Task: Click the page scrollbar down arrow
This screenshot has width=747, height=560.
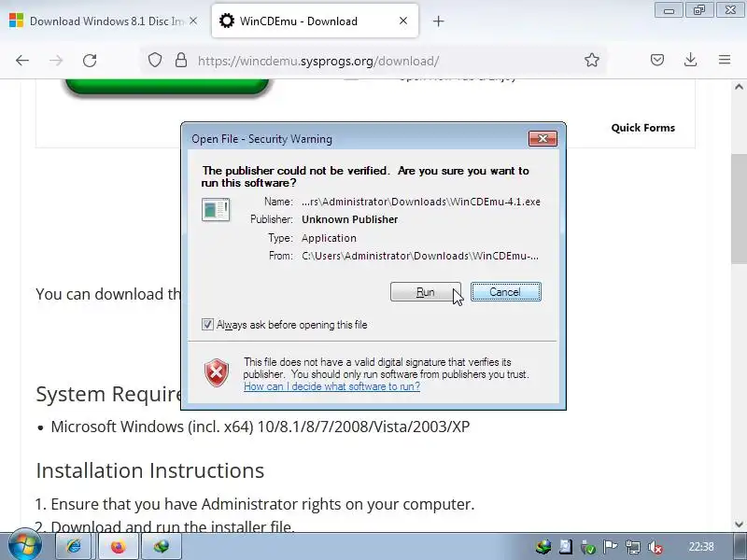Action: pyautogui.click(x=739, y=525)
